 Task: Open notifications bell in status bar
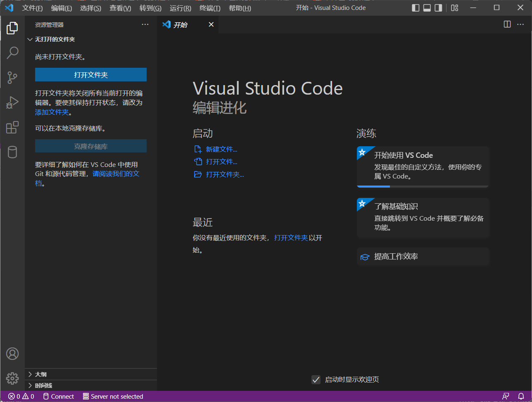click(521, 396)
